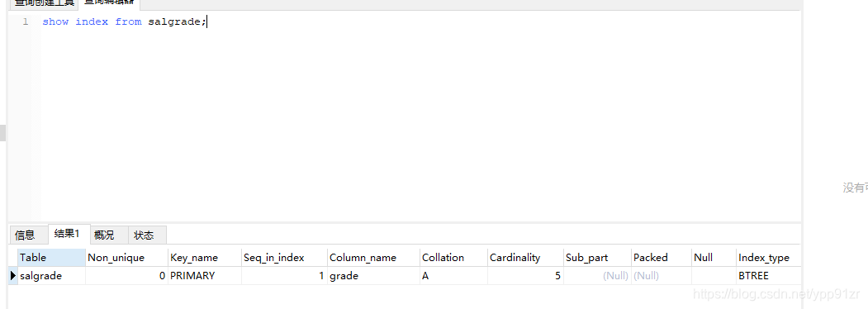
Task: Click the grade cell under Column_name
Action: (373, 276)
